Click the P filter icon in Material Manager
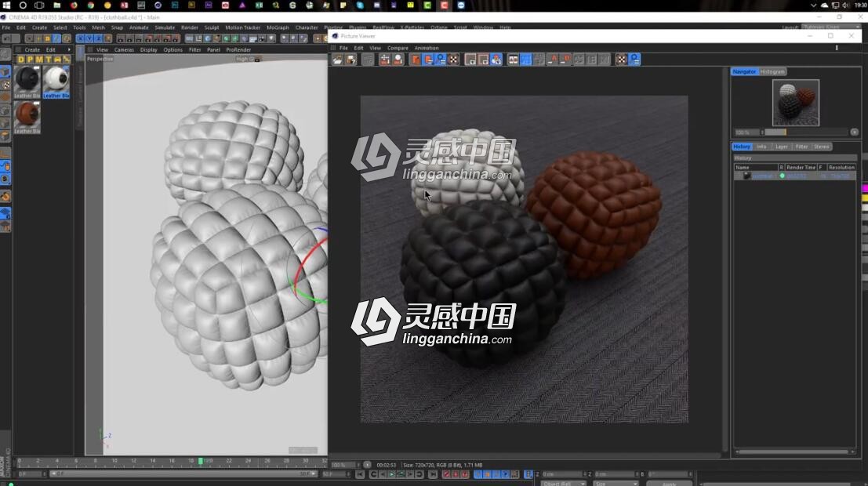This screenshot has height=486, width=868. pos(30,60)
